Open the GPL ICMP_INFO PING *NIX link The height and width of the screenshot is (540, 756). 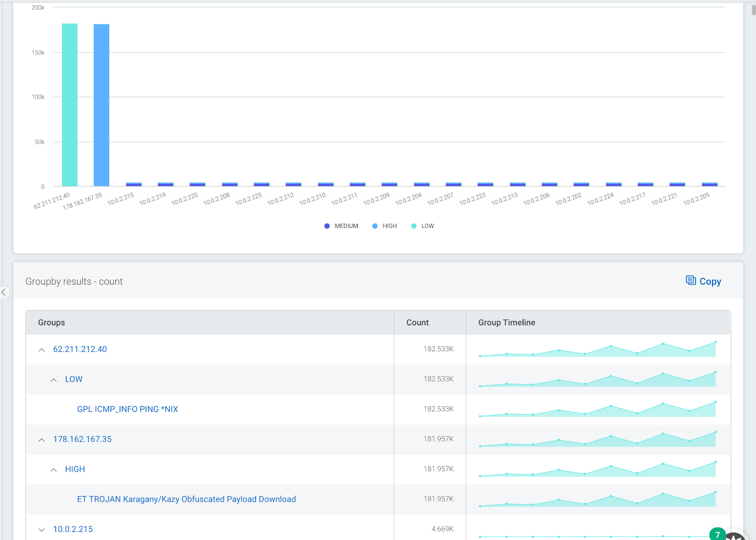pyautogui.click(x=128, y=409)
